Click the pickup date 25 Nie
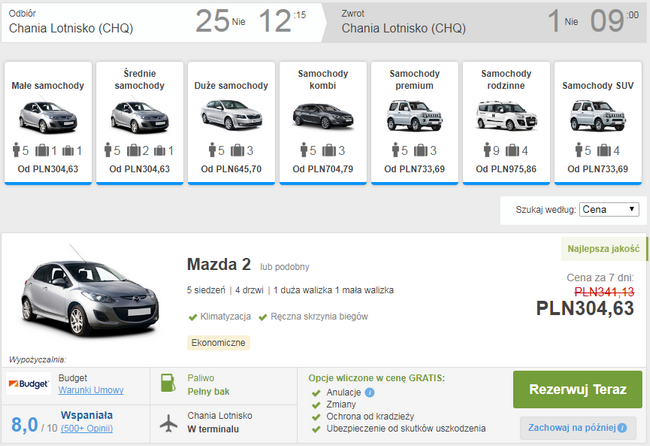650x446 pixels. point(220,21)
